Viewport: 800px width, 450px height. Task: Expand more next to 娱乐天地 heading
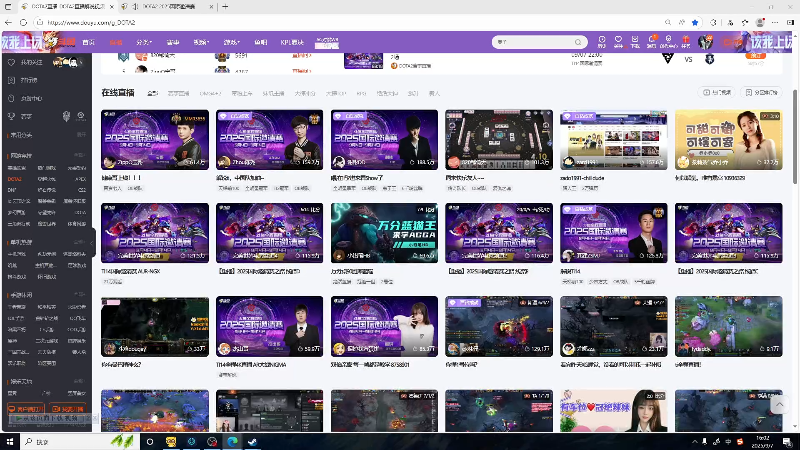click(80, 381)
